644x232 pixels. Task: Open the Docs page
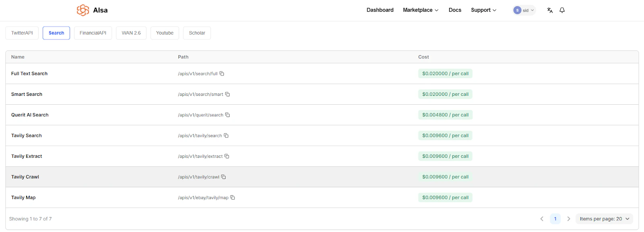[x=455, y=10]
